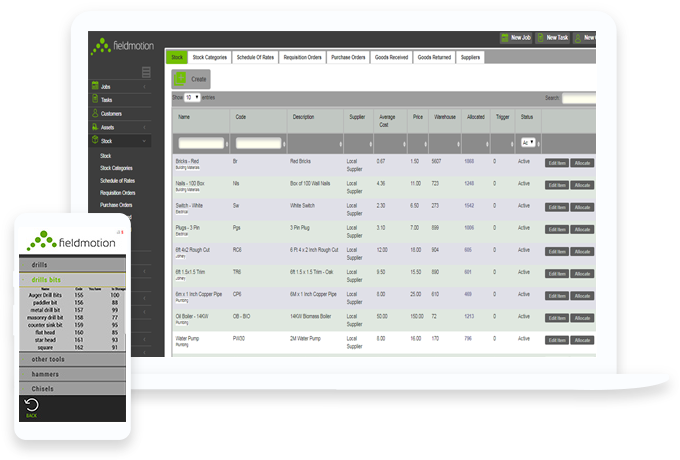680x460 pixels.
Task: Tap the Back arrow icon on phone
Action: click(32, 405)
